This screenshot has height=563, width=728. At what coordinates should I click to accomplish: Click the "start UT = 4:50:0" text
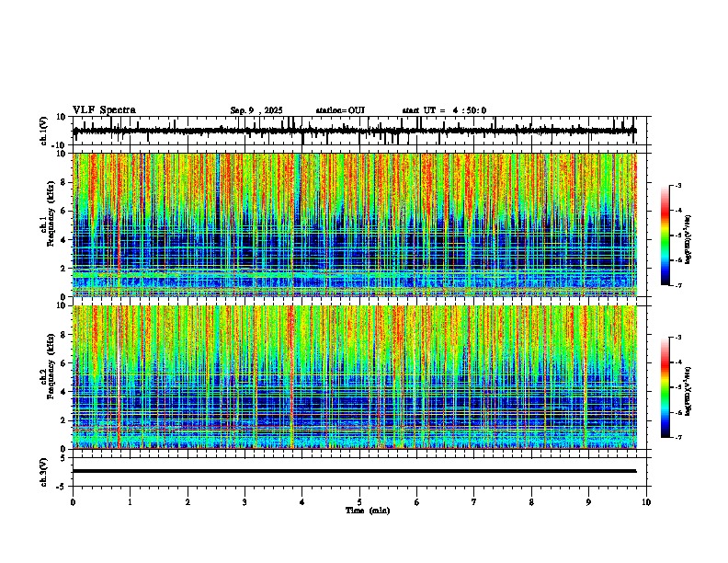point(444,110)
